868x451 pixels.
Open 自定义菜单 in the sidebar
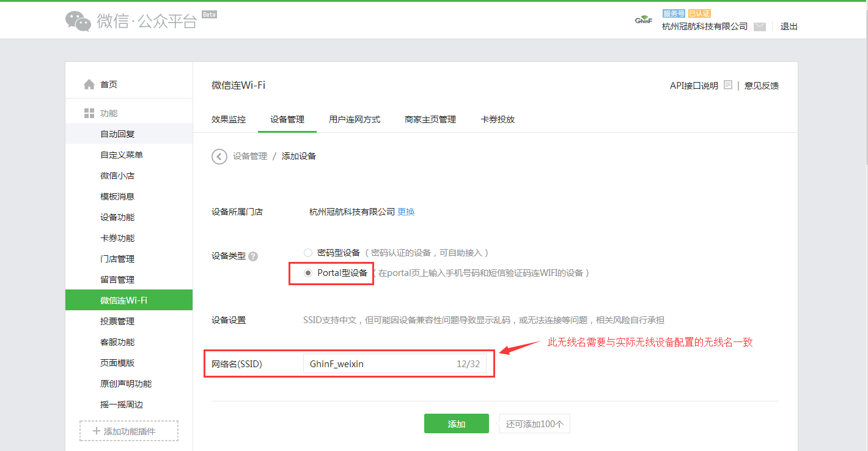point(122,155)
